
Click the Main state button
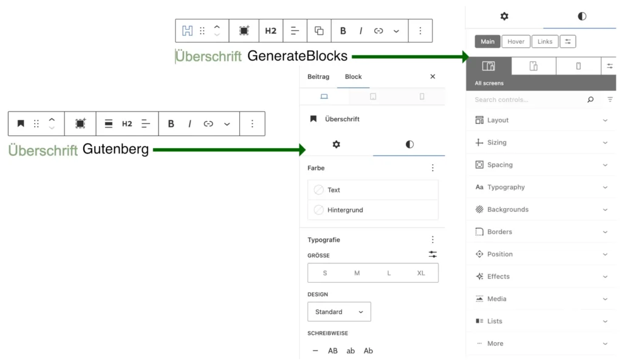(x=487, y=41)
